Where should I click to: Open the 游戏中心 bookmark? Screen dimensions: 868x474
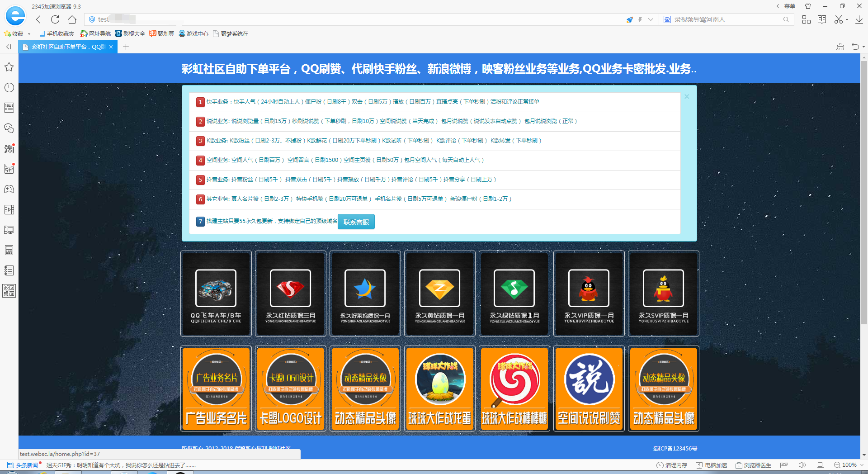pyautogui.click(x=193, y=34)
